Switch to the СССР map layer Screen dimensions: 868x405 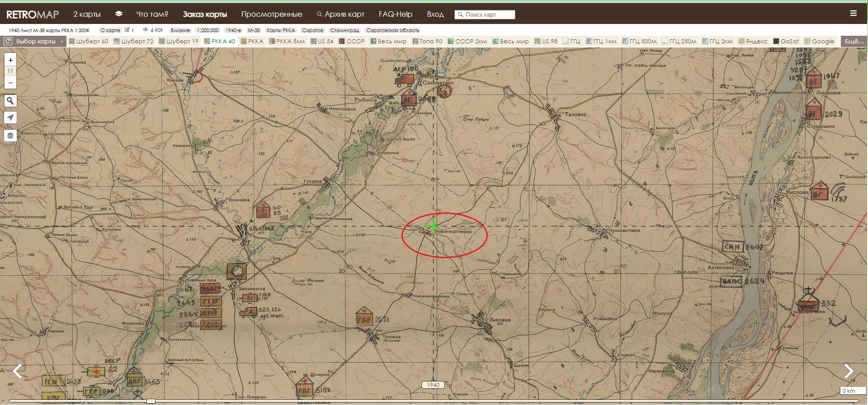pos(352,41)
